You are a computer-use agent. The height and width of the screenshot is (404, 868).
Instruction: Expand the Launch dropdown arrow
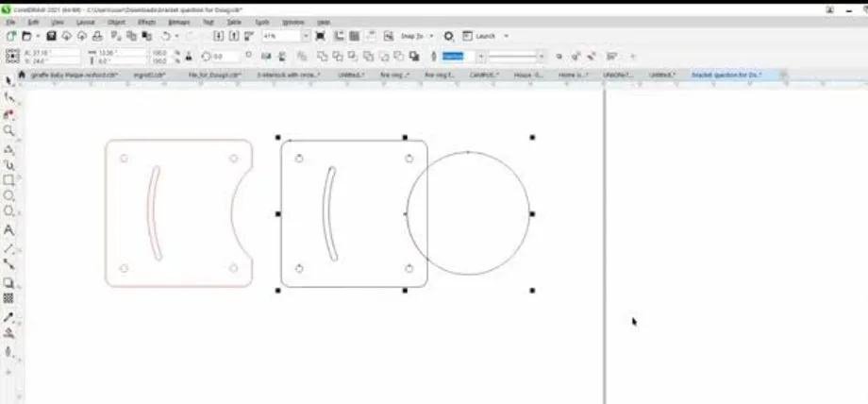[x=506, y=36]
